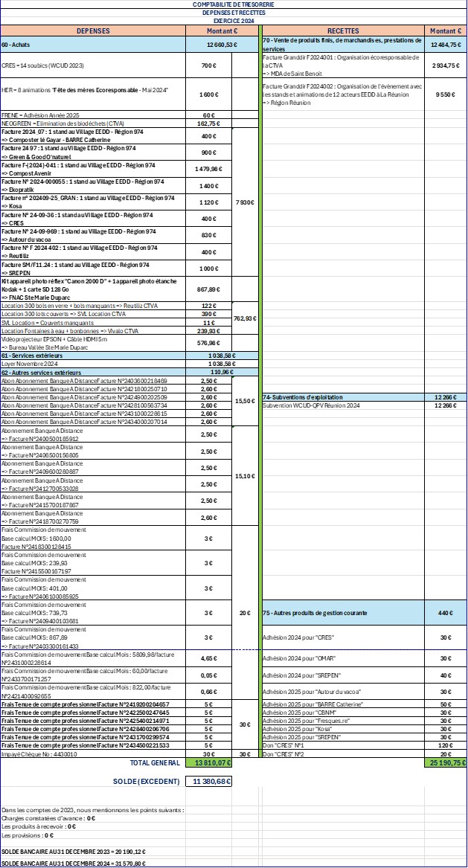Click the "11 380,68 €" balance cell

click(209, 782)
